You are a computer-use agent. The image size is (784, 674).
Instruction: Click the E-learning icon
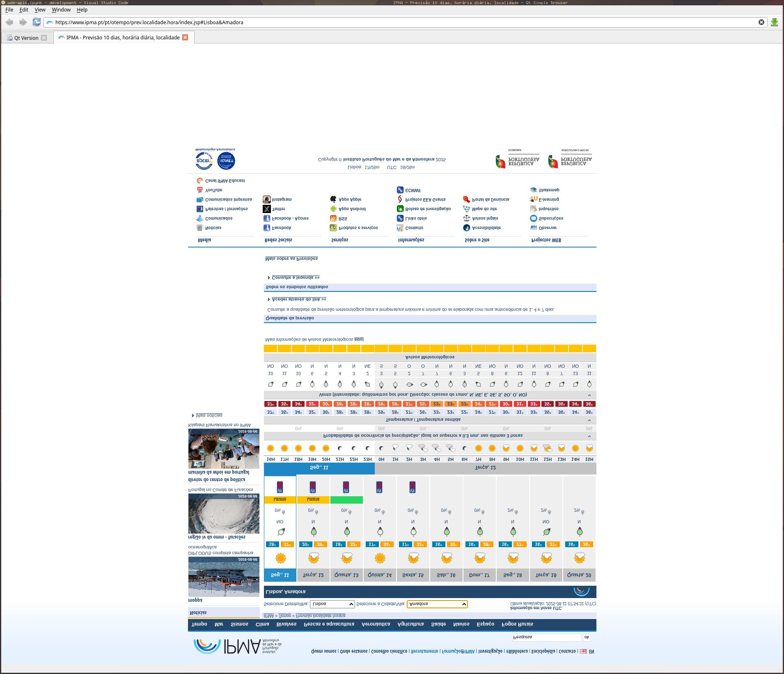[533, 199]
